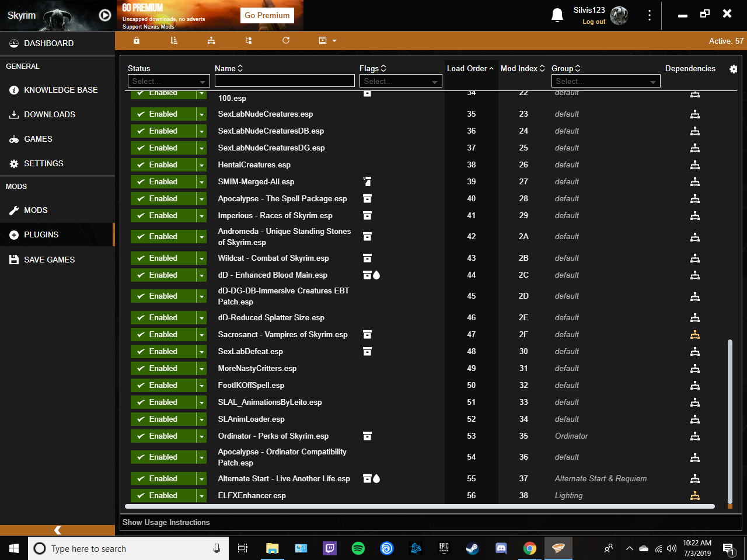Open the Save Games section
747x560 pixels.
click(x=57, y=260)
